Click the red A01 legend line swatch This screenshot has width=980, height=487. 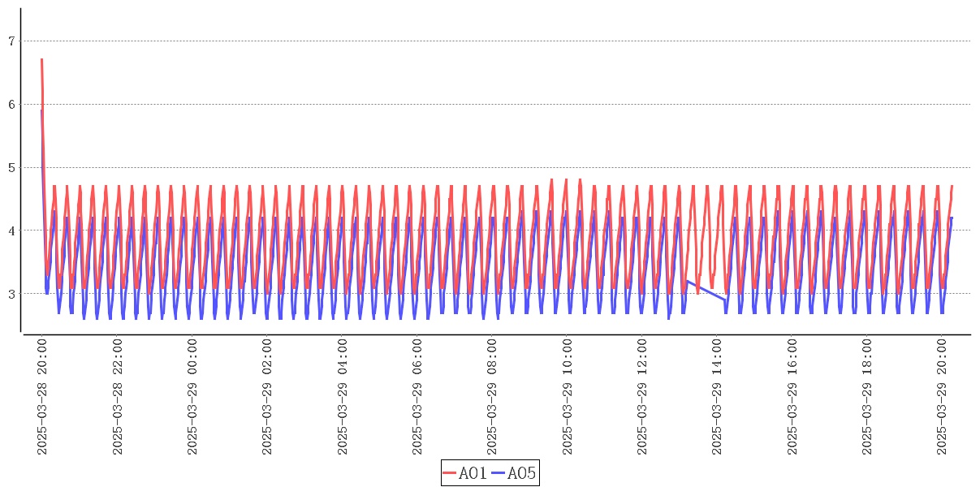coord(450,473)
